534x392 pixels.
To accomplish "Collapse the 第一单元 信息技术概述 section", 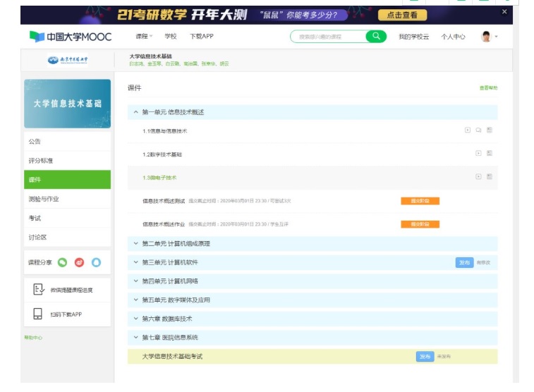I will (136, 112).
